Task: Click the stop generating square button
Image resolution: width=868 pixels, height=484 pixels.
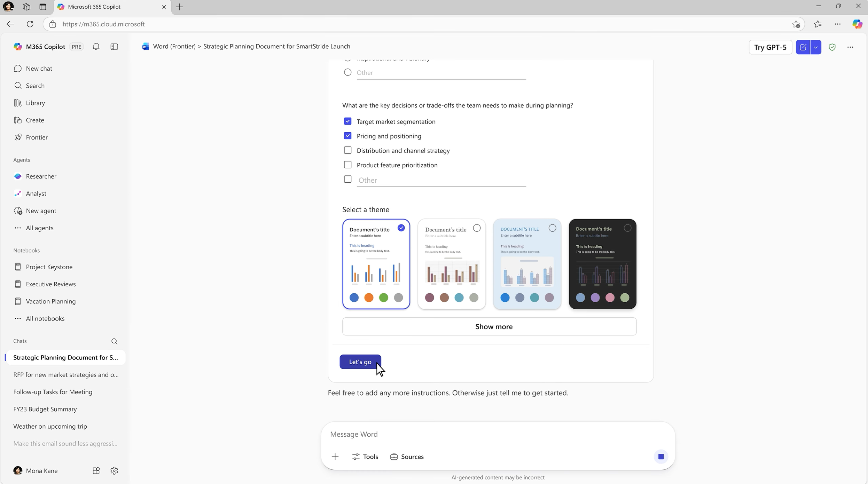Action: pos(661,457)
